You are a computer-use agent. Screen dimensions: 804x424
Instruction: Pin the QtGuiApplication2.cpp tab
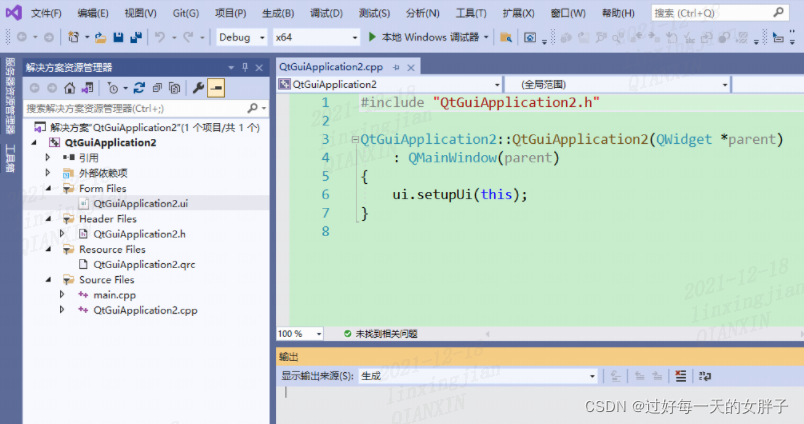coord(396,67)
